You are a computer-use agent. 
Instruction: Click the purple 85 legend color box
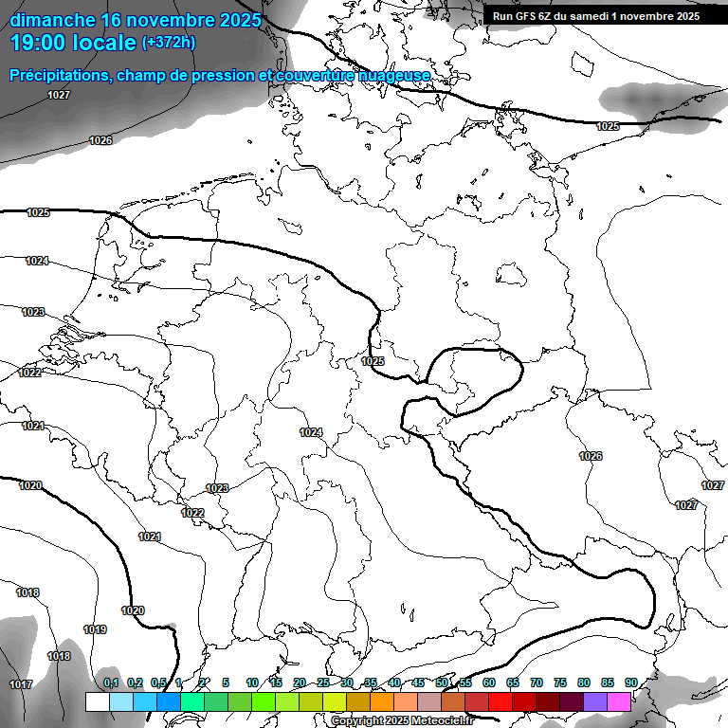tap(596, 701)
